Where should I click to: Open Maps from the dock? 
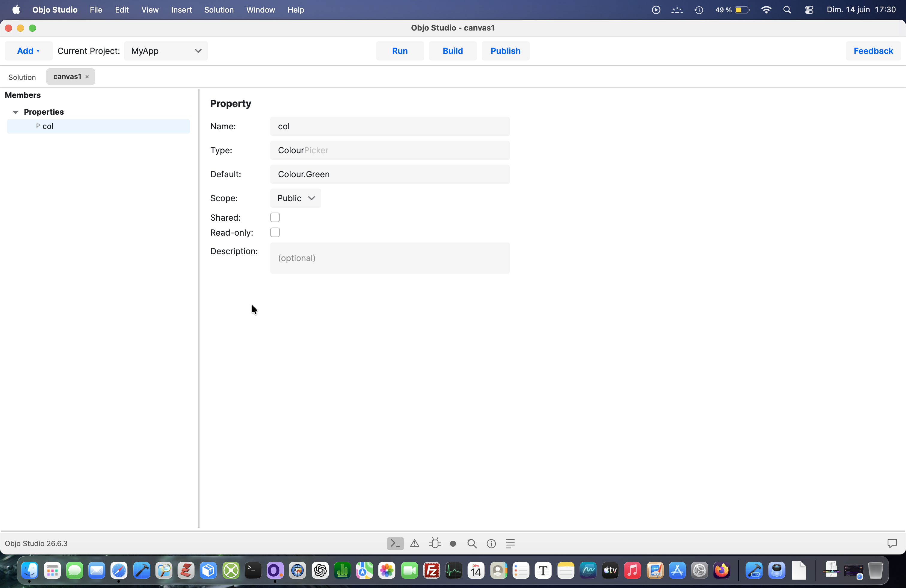coord(364,571)
